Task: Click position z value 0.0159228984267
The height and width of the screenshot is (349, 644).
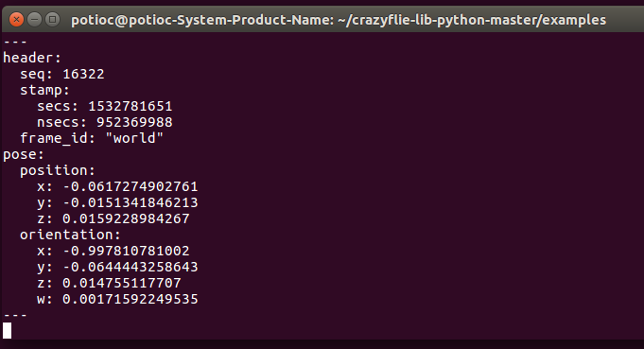Action: click(x=126, y=218)
